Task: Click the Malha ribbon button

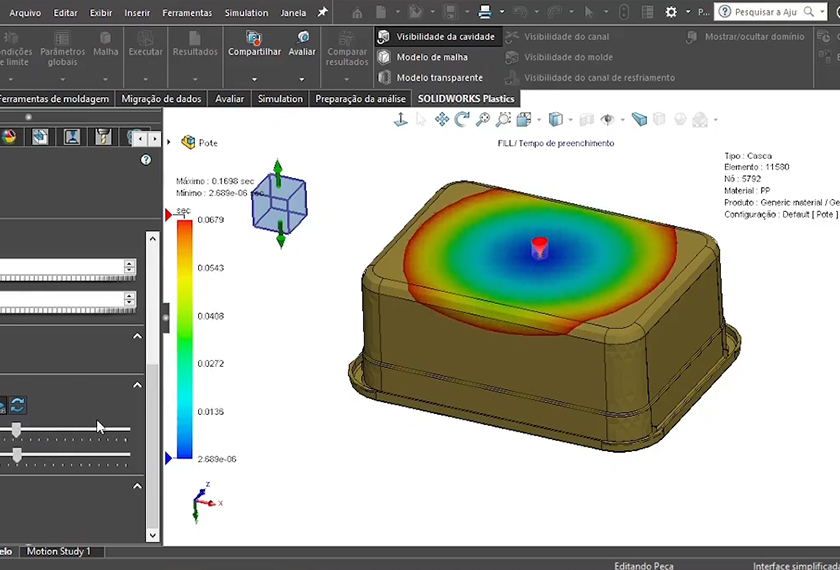Action: tap(106, 44)
